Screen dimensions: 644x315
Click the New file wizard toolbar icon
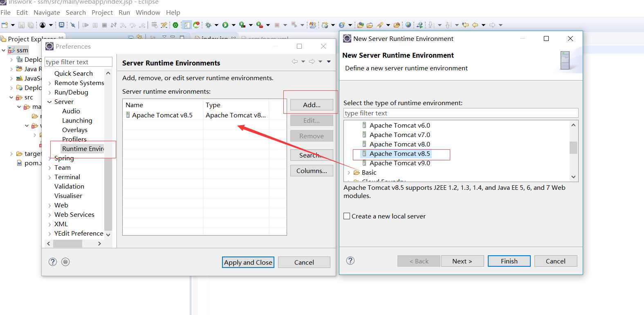click(x=4, y=25)
